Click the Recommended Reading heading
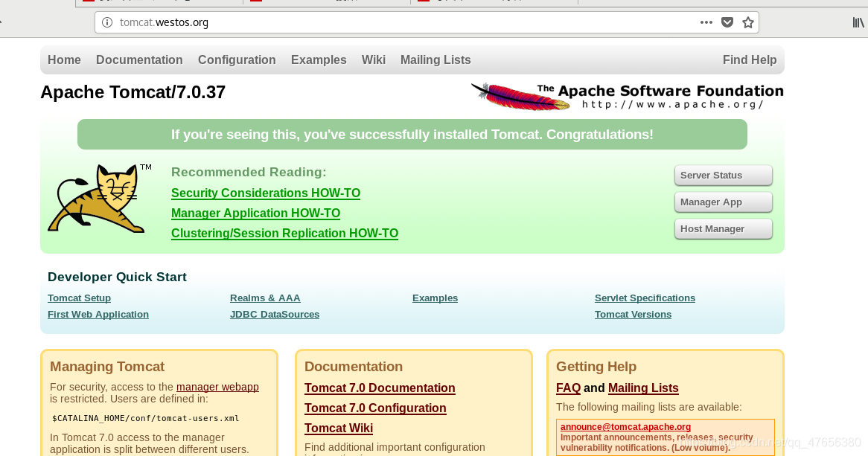 click(249, 172)
